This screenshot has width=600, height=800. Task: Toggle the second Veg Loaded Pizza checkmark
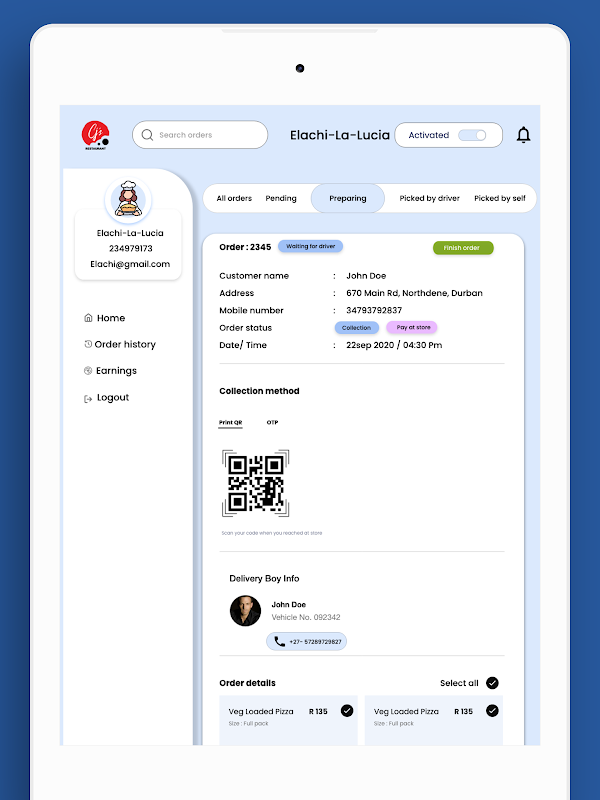[492, 711]
